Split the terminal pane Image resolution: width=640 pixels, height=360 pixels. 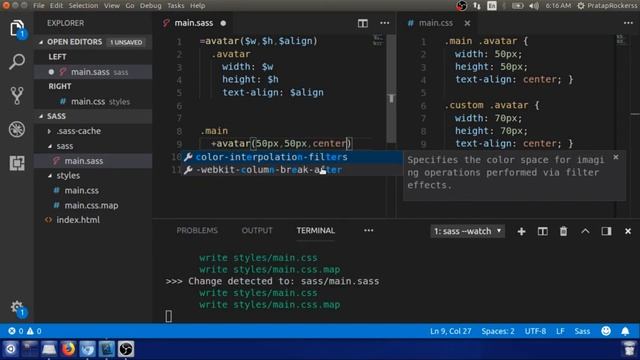(542, 231)
